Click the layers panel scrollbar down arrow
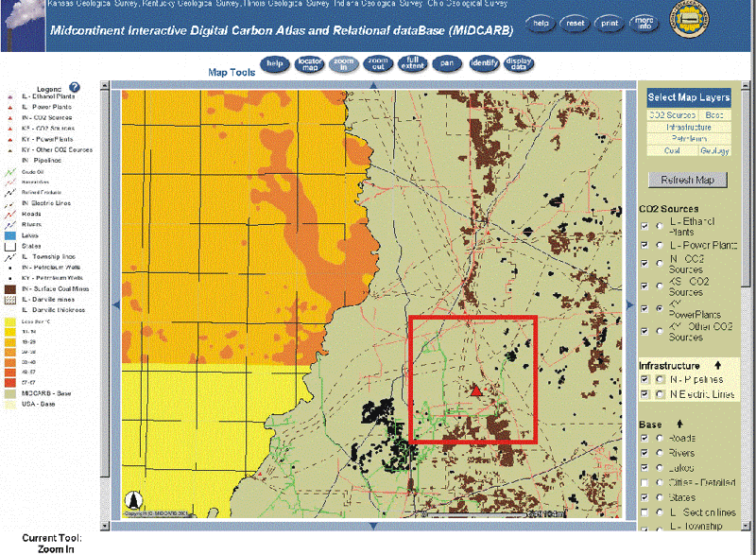The width and height of the screenshot is (756, 555). (746, 526)
